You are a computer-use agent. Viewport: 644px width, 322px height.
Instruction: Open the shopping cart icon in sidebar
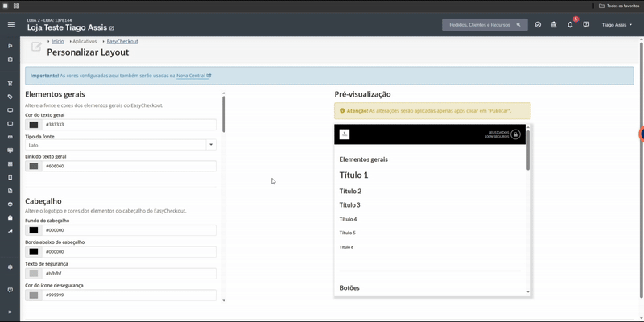tap(10, 84)
